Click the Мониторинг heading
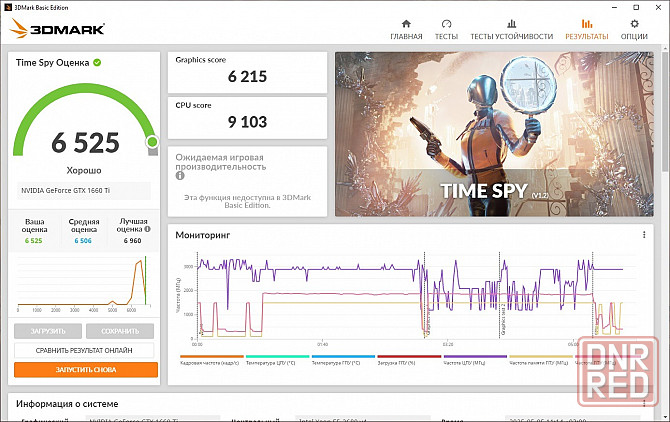Screen dimensions: 670x422 pos(203,235)
